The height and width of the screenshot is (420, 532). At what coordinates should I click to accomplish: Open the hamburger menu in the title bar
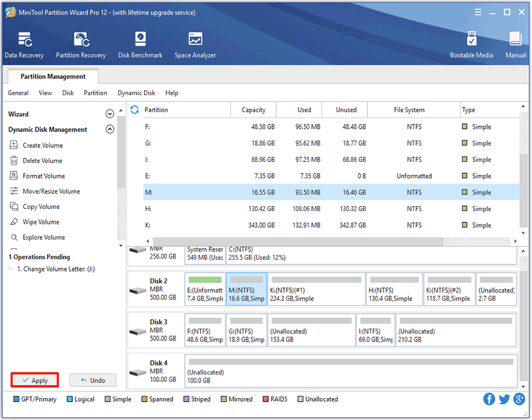(x=478, y=12)
